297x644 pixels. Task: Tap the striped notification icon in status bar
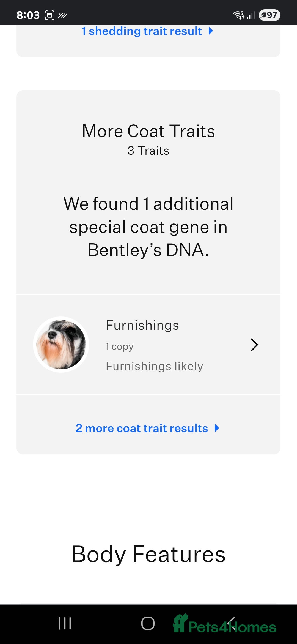point(63,15)
